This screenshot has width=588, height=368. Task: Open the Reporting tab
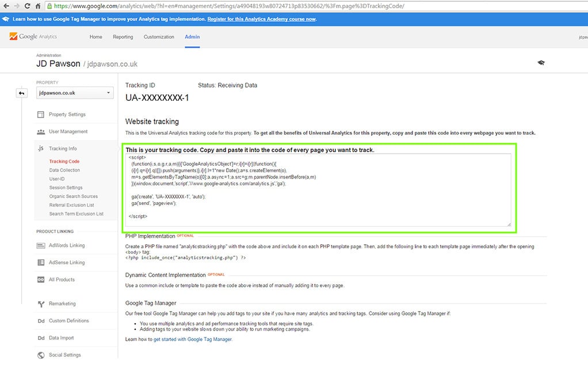pyautogui.click(x=123, y=37)
